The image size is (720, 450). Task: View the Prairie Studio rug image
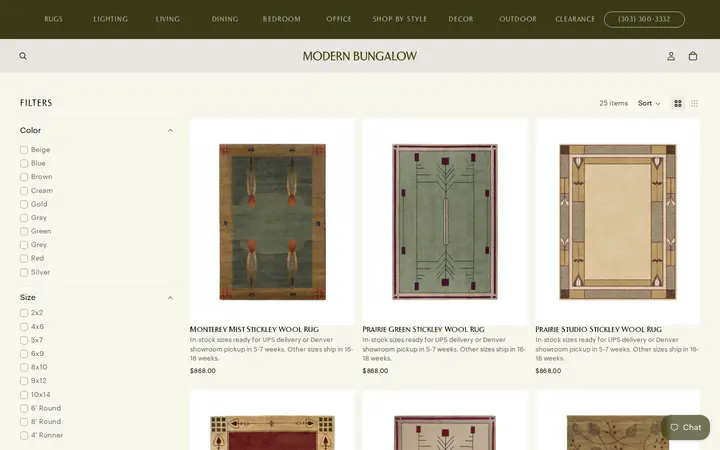(x=618, y=222)
